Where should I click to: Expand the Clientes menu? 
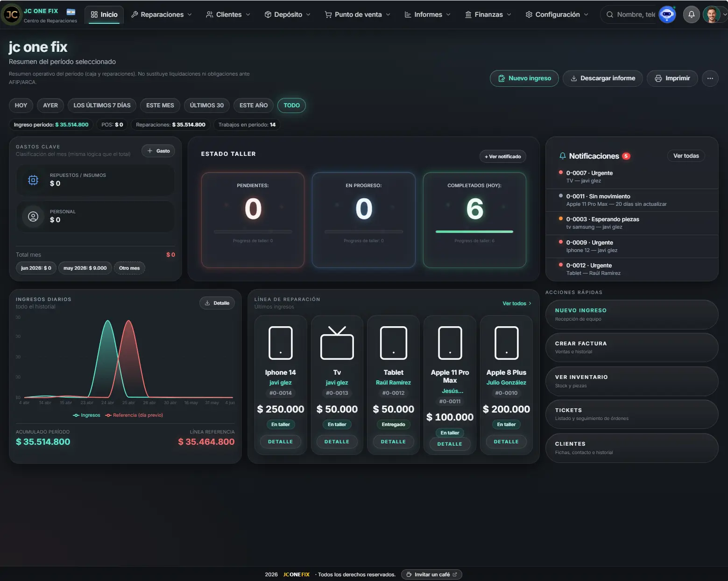pos(228,14)
